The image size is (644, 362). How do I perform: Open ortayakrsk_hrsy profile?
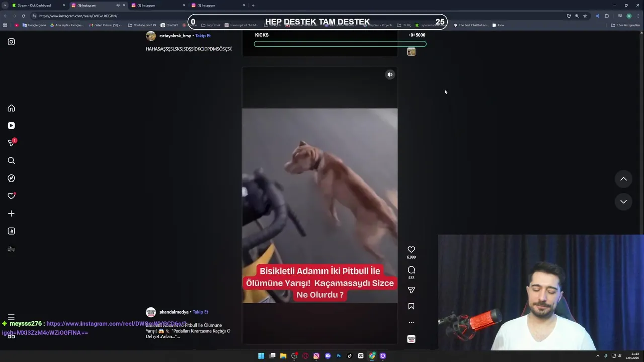(175, 36)
